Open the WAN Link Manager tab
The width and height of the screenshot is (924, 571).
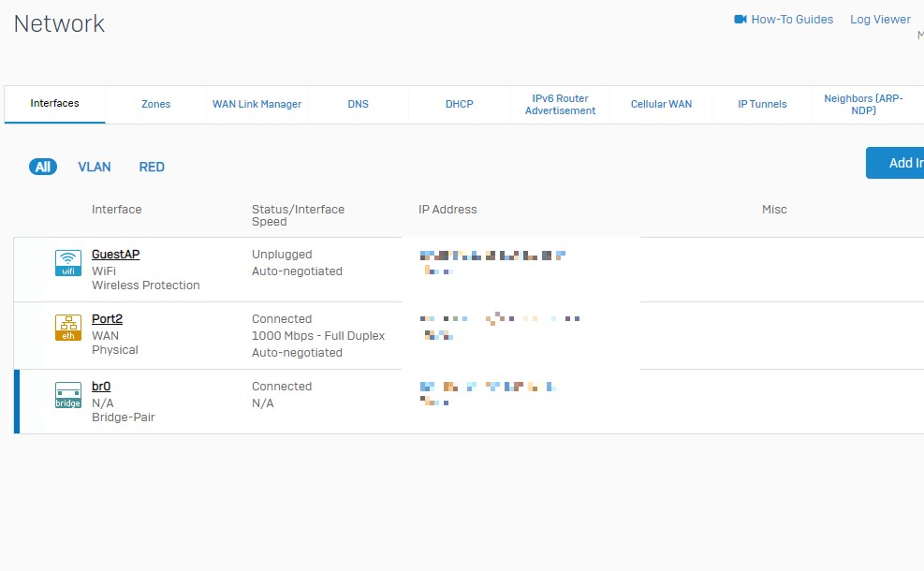point(257,104)
